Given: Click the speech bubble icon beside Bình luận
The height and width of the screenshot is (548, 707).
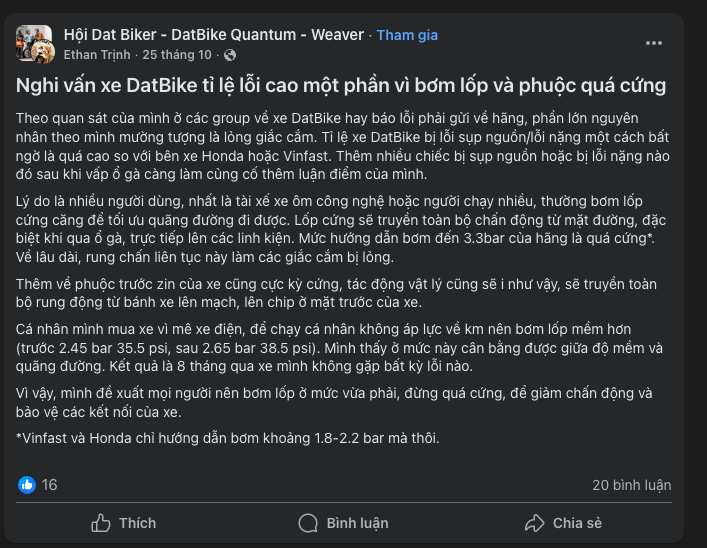Looking at the screenshot, I should click(x=309, y=523).
